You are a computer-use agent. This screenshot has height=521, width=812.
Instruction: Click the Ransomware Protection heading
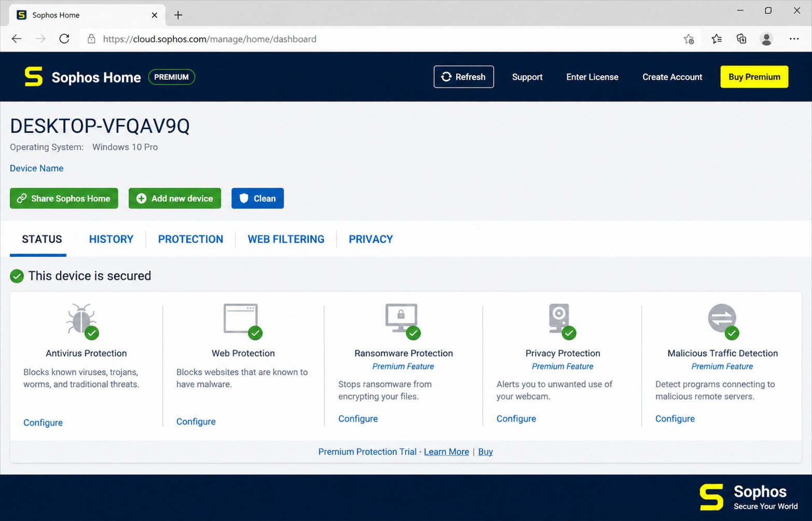(403, 353)
